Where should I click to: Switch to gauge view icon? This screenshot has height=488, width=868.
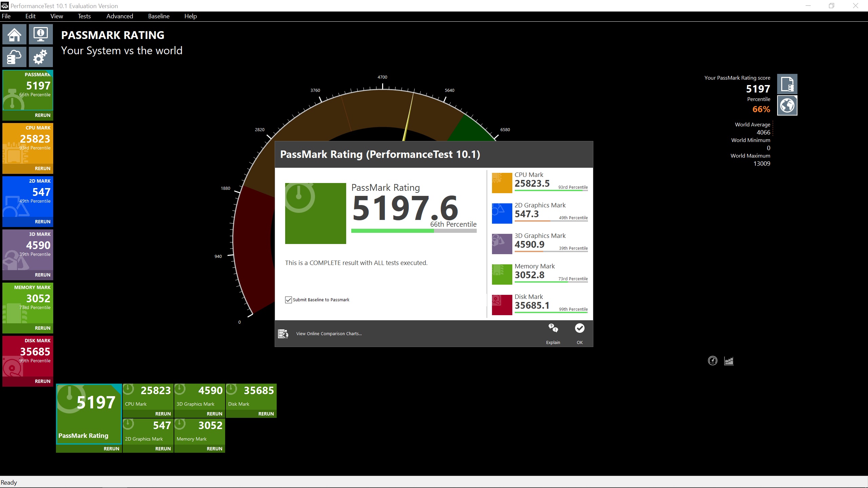pyautogui.click(x=712, y=361)
